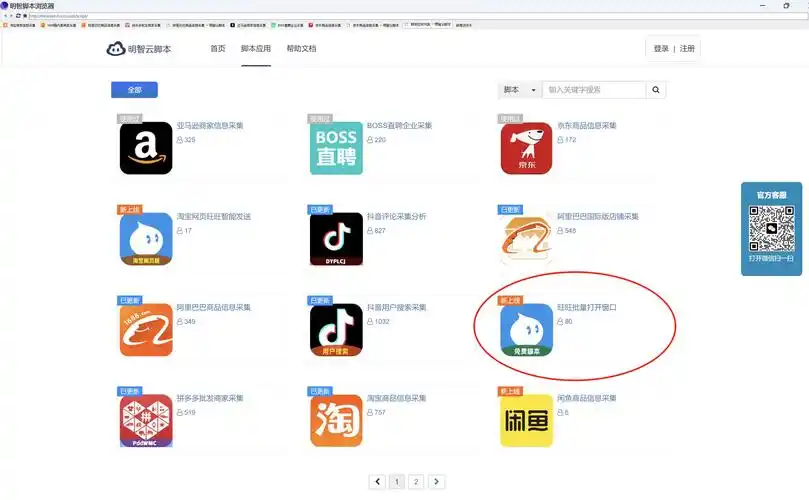Open 淘宝网页旺旺智能发送 title link
Image resolution: width=809 pixels, height=500 pixels.
pos(214,216)
